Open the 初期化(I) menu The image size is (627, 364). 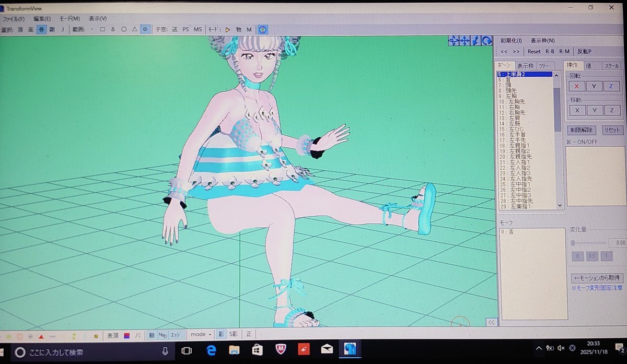click(511, 41)
